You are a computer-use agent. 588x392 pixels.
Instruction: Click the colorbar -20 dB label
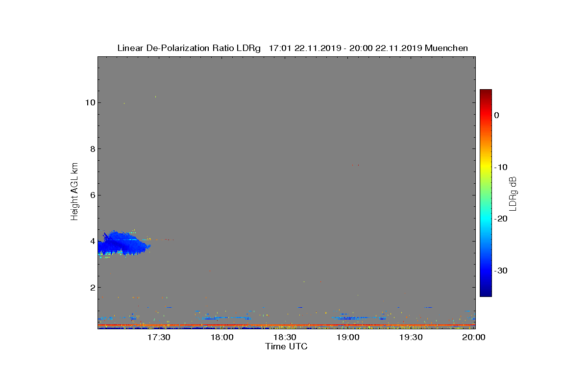pyautogui.click(x=500, y=219)
